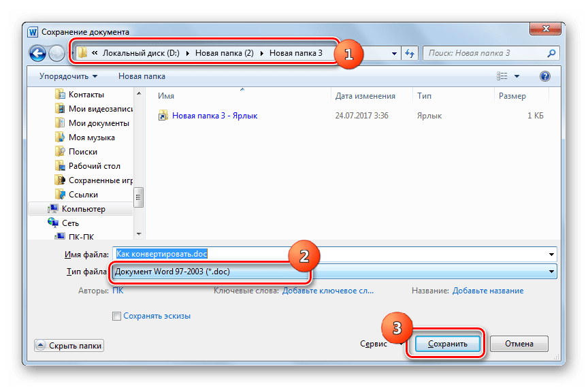This screenshot has width=588, height=388.
Task: Show hidden breadcrumb path chevrons
Action: tap(95, 53)
